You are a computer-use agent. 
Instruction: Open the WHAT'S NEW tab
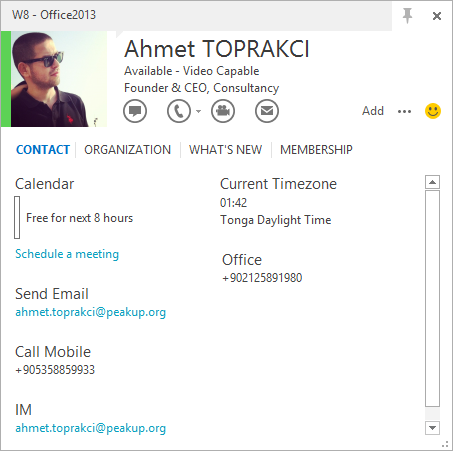(226, 150)
